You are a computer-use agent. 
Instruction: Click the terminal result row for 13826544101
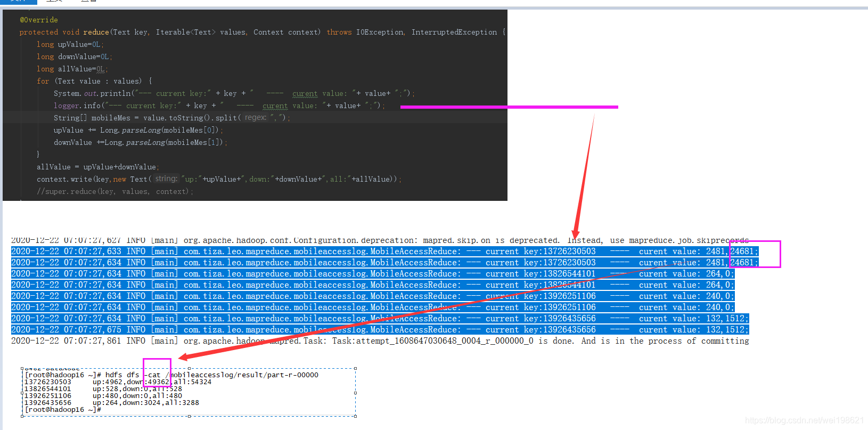pyautogui.click(x=103, y=389)
